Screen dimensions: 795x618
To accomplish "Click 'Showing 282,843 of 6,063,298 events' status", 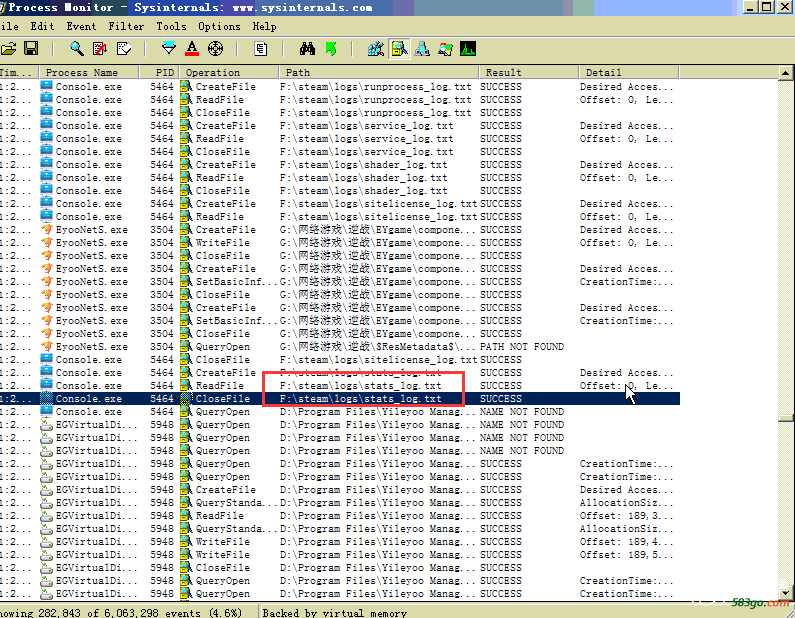I will tap(121, 612).
